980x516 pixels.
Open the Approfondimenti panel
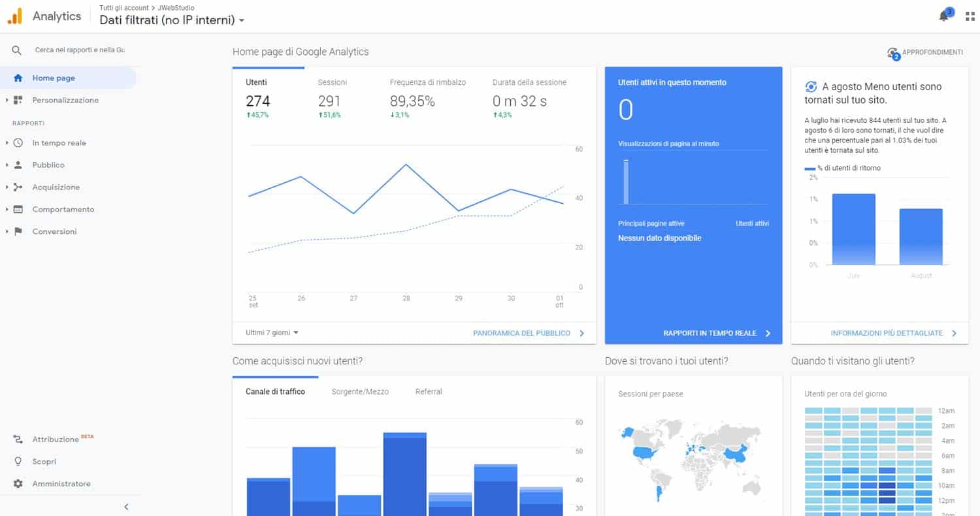click(925, 53)
